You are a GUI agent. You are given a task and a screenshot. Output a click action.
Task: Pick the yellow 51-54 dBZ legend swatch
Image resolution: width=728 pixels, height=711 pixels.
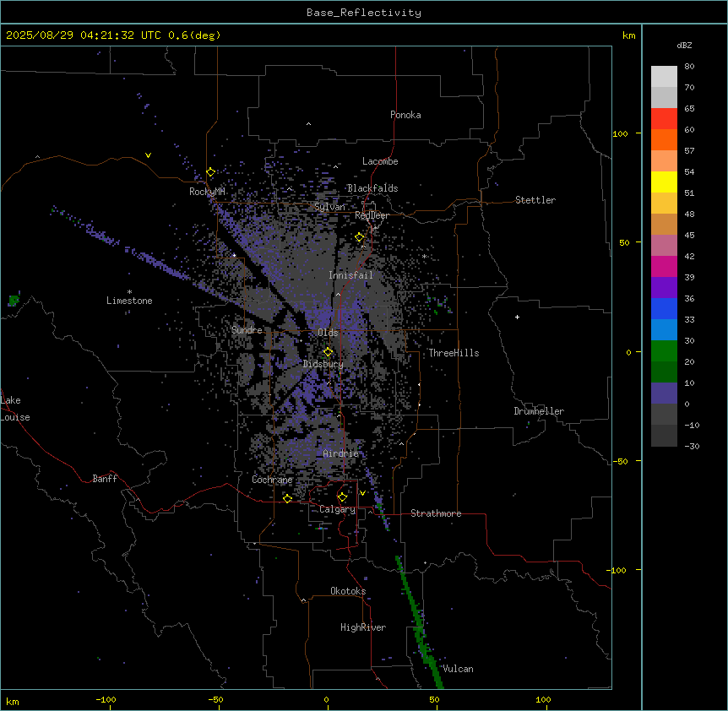(x=664, y=182)
